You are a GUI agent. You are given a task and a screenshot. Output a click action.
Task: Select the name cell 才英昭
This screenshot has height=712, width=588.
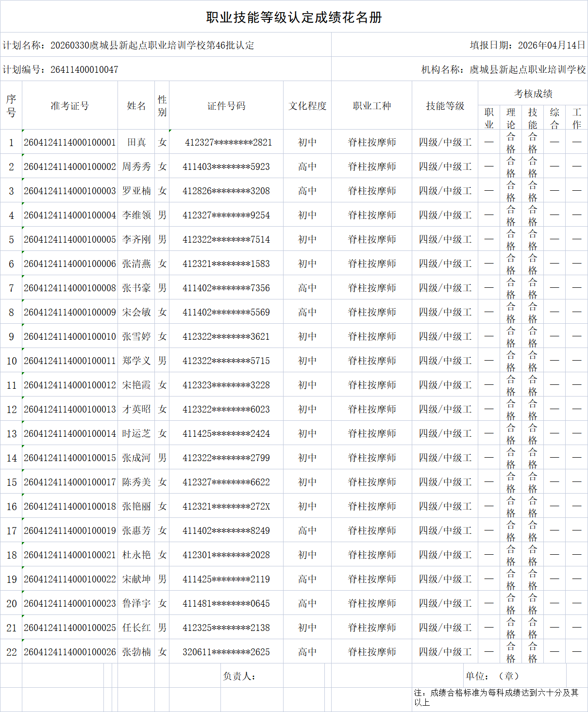[x=136, y=409]
